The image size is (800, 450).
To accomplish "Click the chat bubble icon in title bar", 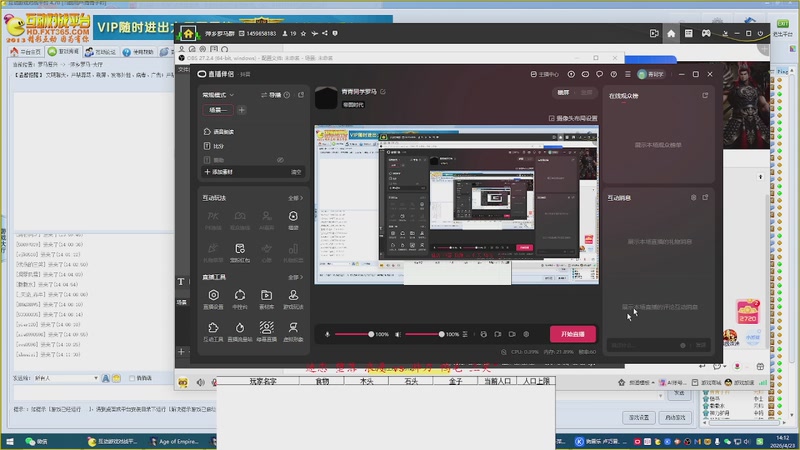I will tap(599, 74).
